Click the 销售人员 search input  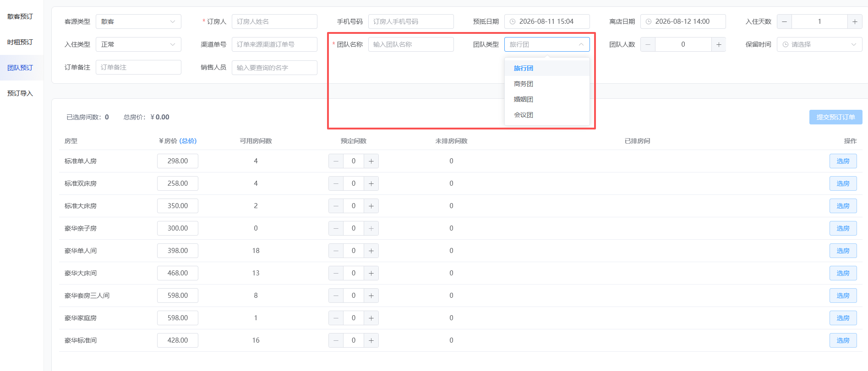coord(274,68)
